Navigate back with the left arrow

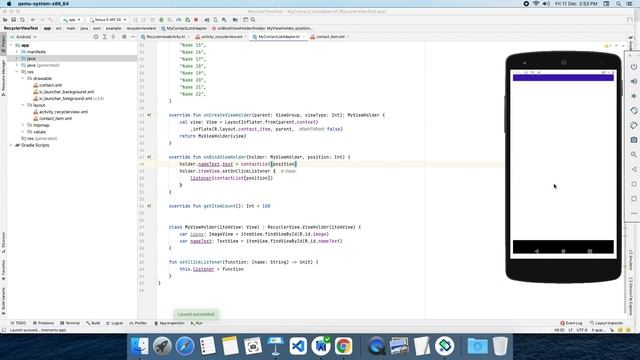point(33,20)
